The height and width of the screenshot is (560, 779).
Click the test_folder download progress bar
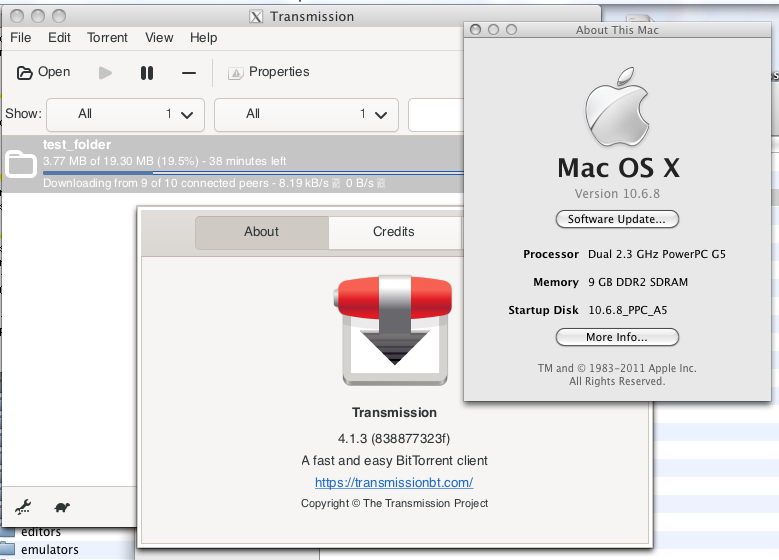[x=253, y=172]
